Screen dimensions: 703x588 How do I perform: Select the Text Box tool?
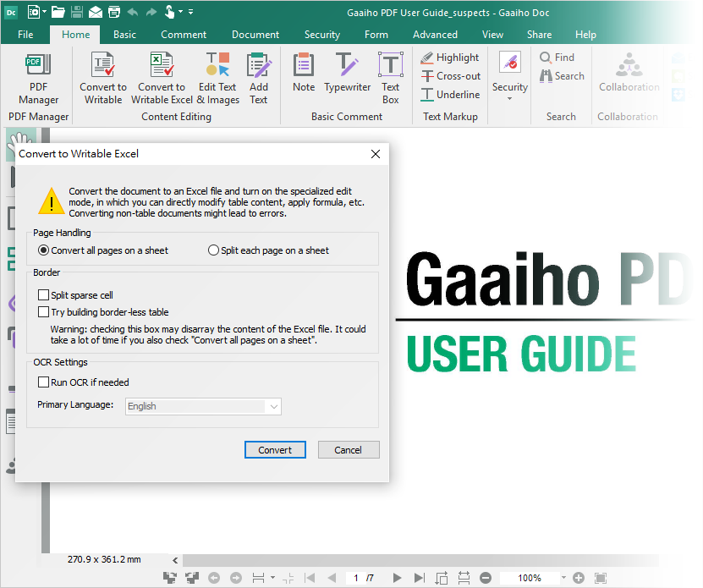click(x=391, y=79)
